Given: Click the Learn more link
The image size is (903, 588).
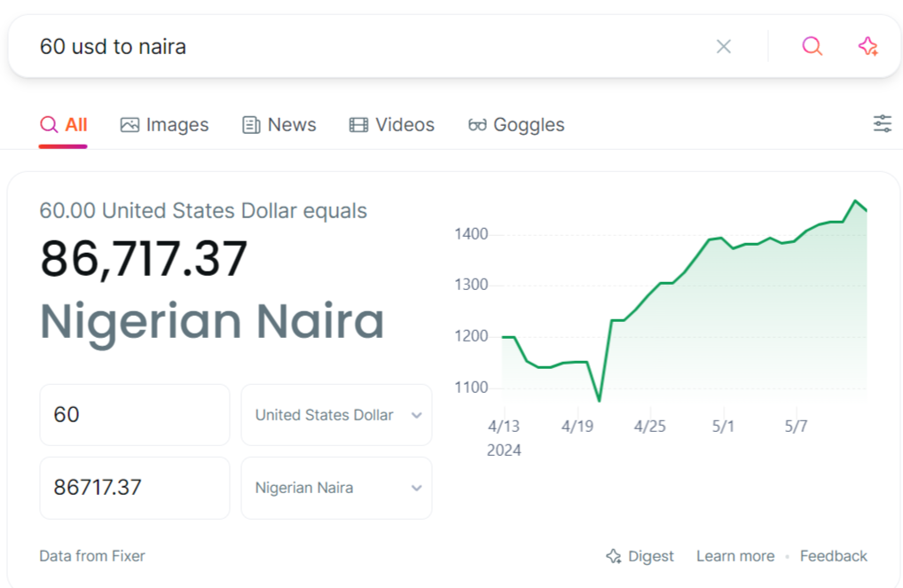Looking at the screenshot, I should 734,556.
